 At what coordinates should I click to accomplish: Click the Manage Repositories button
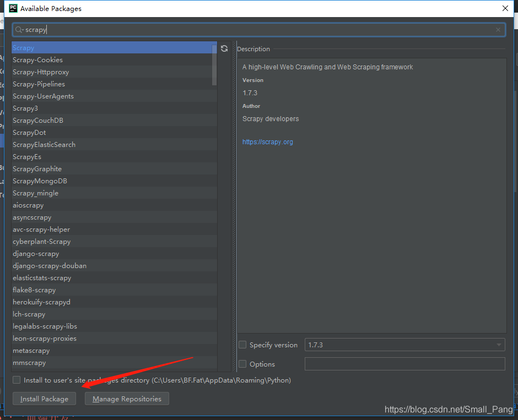tap(127, 399)
